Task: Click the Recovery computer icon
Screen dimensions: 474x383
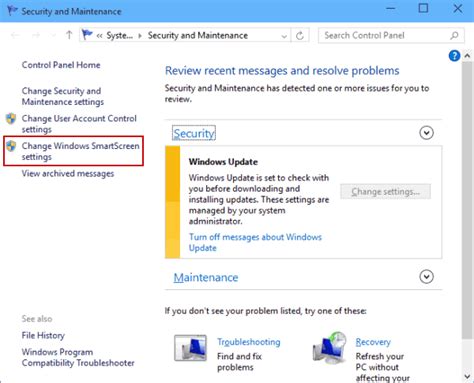Action: click(330, 348)
